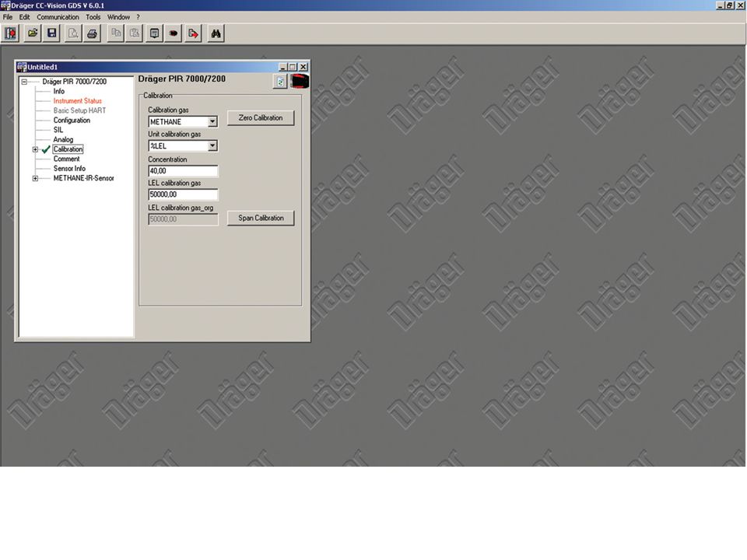Click the green checkmark beside Calibration
Viewport: 747px width, 560px height.
46,149
